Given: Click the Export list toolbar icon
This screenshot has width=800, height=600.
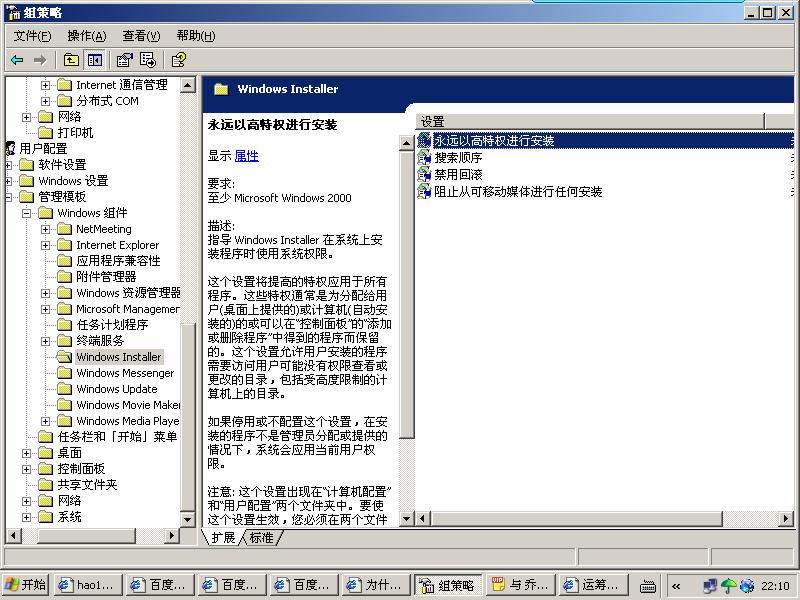Looking at the screenshot, I should point(147,60).
